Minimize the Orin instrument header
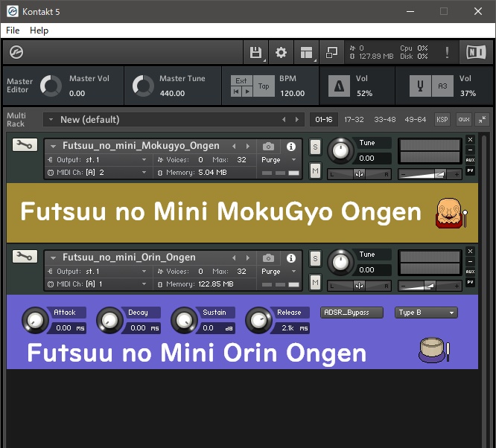 pos(470,261)
